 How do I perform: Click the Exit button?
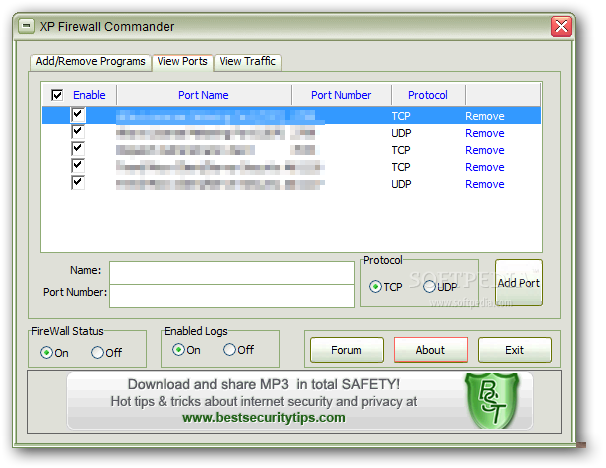click(x=514, y=350)
